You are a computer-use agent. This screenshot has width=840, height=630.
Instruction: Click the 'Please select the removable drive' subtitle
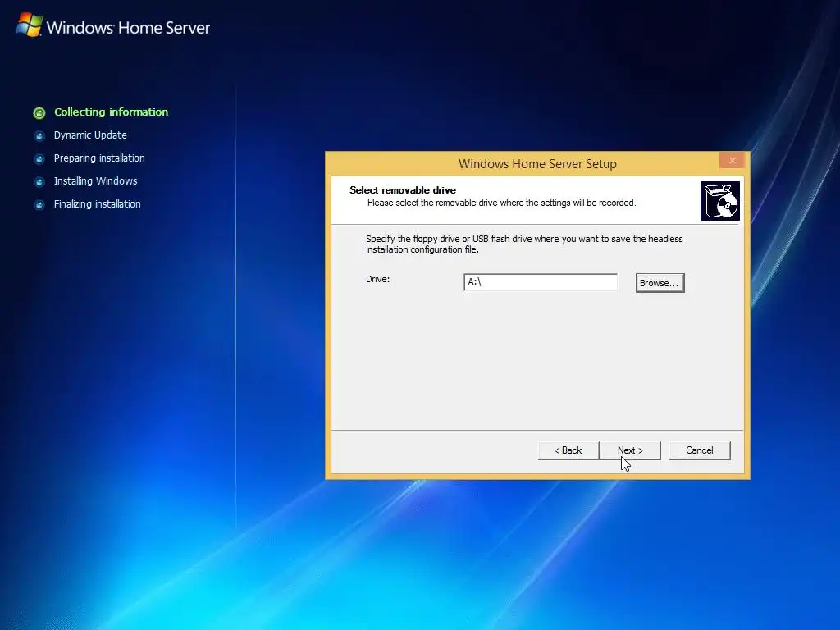[x=501, y=203]
